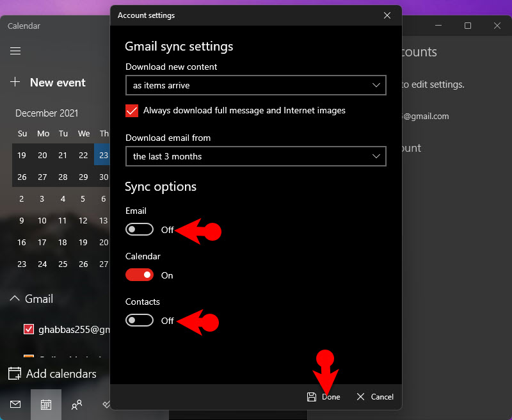The width and height of the screenshot is (512, 420).
Task: Select date 11 in mini calendar
Action: click(62, 220)
